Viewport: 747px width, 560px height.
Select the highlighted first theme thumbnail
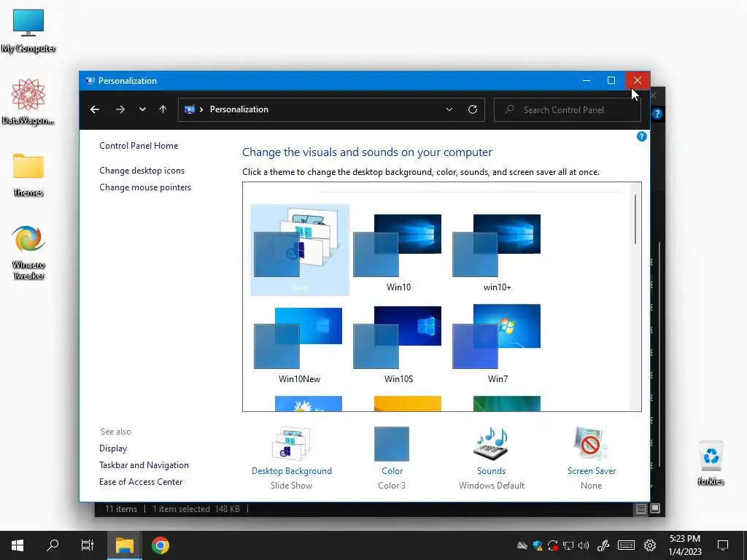pos(300,250)
